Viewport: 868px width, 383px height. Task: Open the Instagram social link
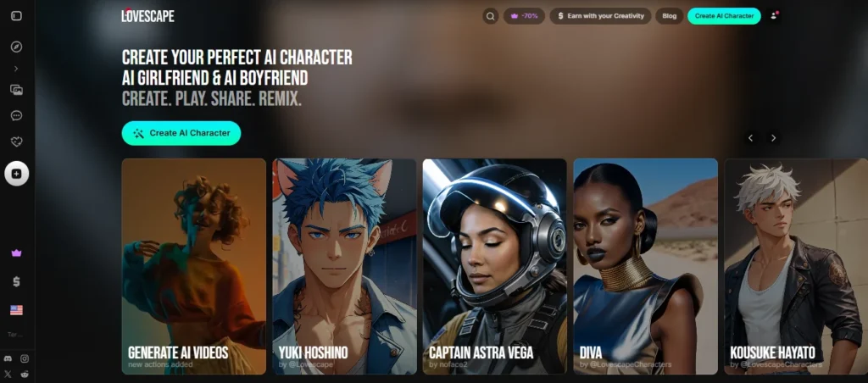(x=25, y=359)
